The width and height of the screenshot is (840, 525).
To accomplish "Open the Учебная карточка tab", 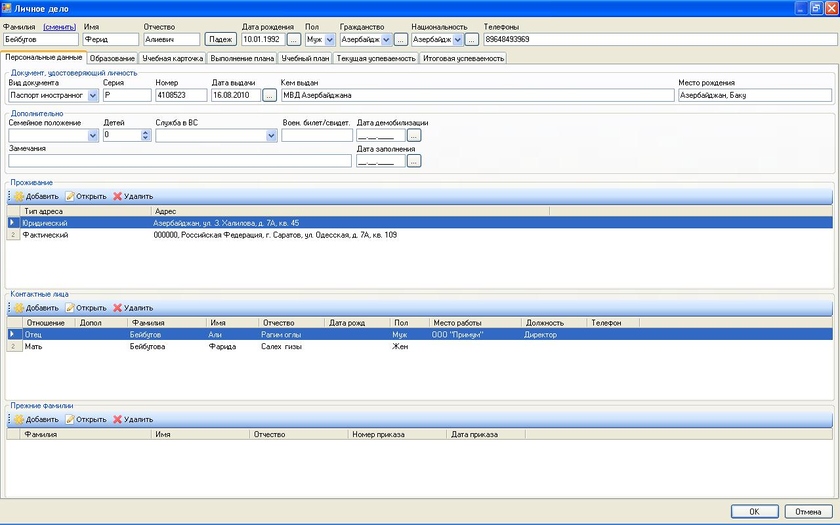I will pyautogui.click(x=172, y=59).
